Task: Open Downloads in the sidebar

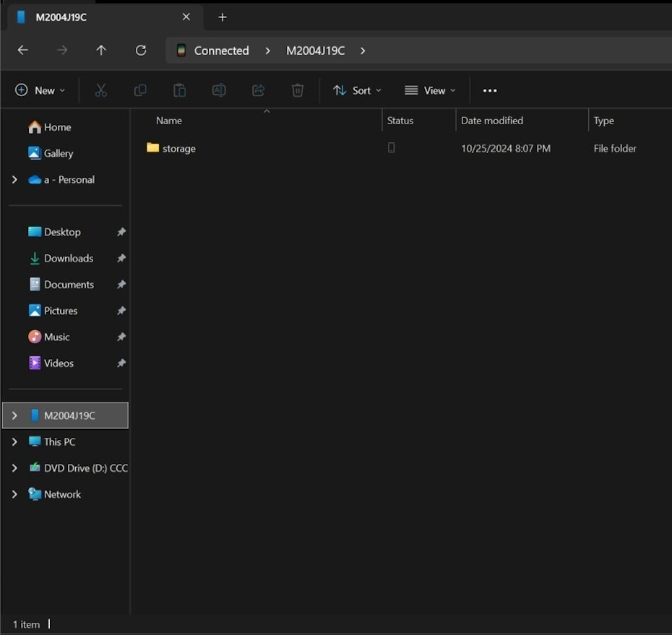Action: [x=68, y=259]
